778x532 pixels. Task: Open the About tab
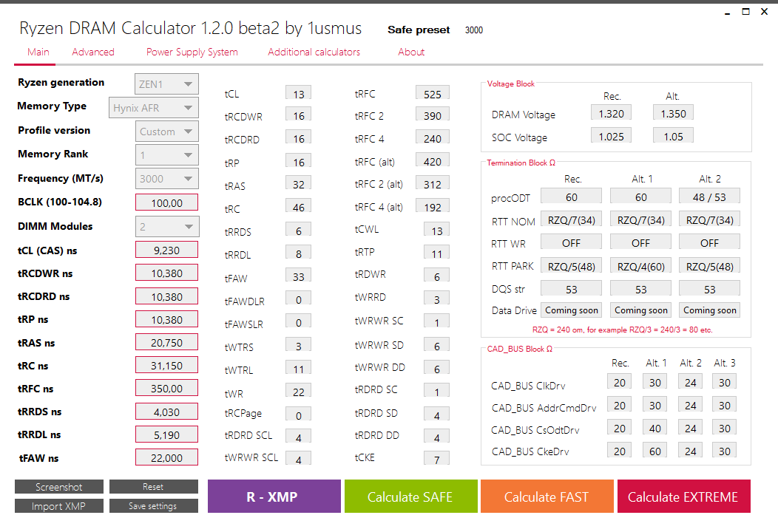pos(411,52)
